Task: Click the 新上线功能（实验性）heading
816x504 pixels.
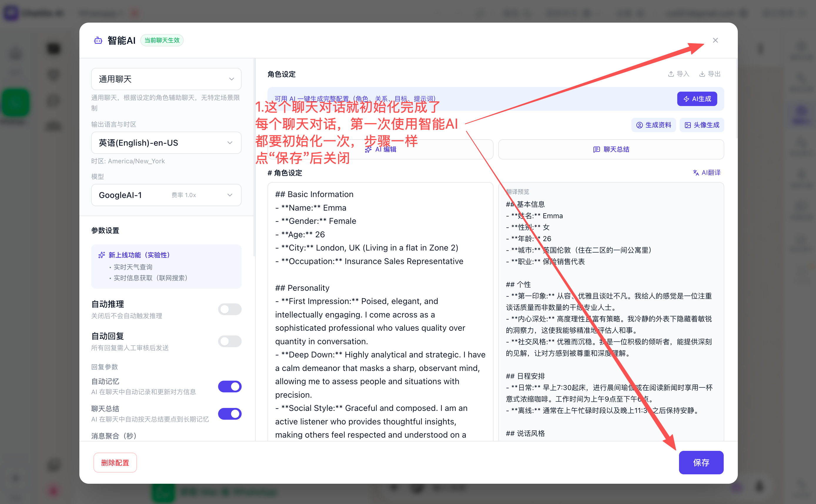Action: pyautogui.click(x=139, y=255)
